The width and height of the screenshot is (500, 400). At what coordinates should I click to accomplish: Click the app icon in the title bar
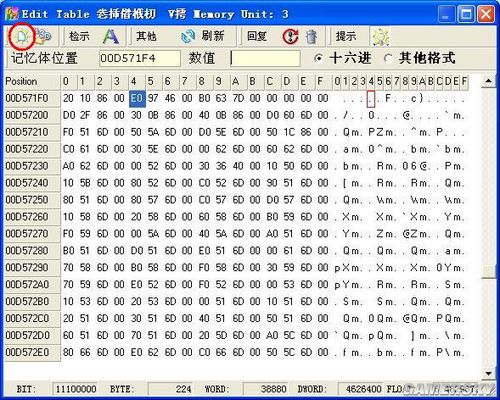[12, 14]
